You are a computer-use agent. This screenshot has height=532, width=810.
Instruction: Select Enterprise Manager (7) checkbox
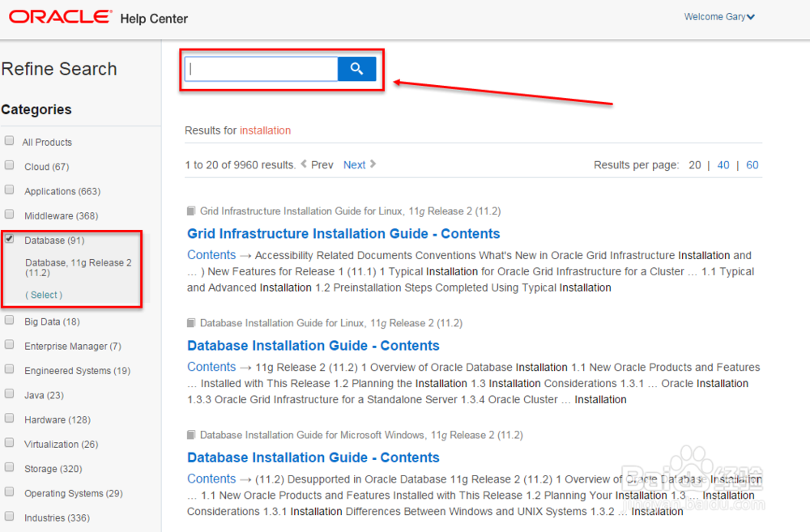coord(9,344)
